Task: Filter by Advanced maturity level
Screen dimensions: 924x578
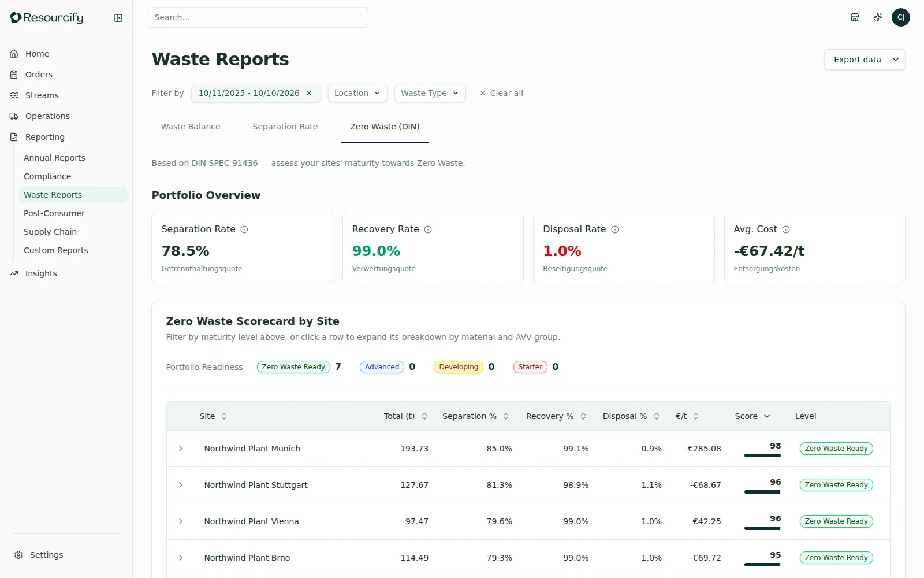Action: point(382,367)
